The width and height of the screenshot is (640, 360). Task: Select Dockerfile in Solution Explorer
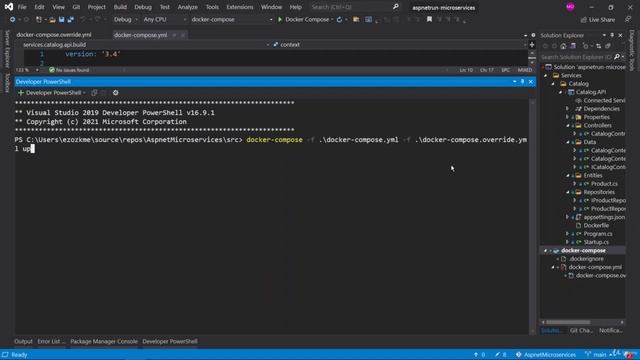click(x=596, y=225)
